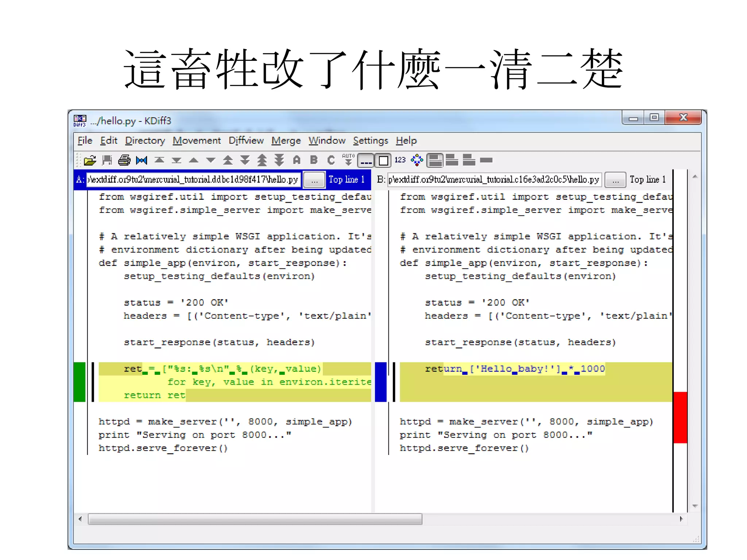The height and width of the screenshot is (560, 747).
Task: Go to current delta icon
Action: click(x=142, y=160)
